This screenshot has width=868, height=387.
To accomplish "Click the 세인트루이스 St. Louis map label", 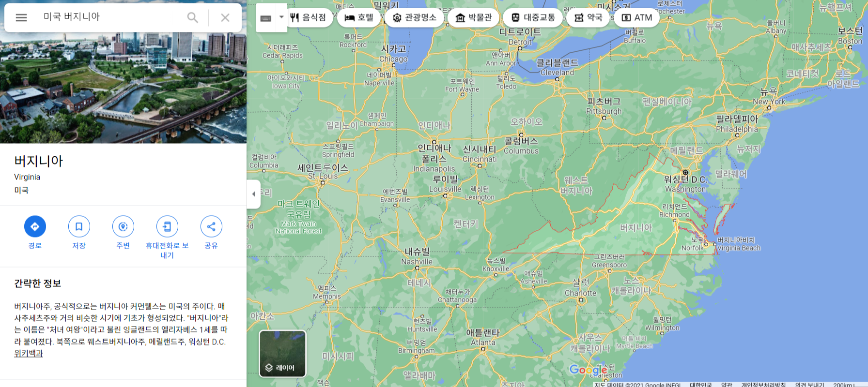I will (x=323, y=172).
